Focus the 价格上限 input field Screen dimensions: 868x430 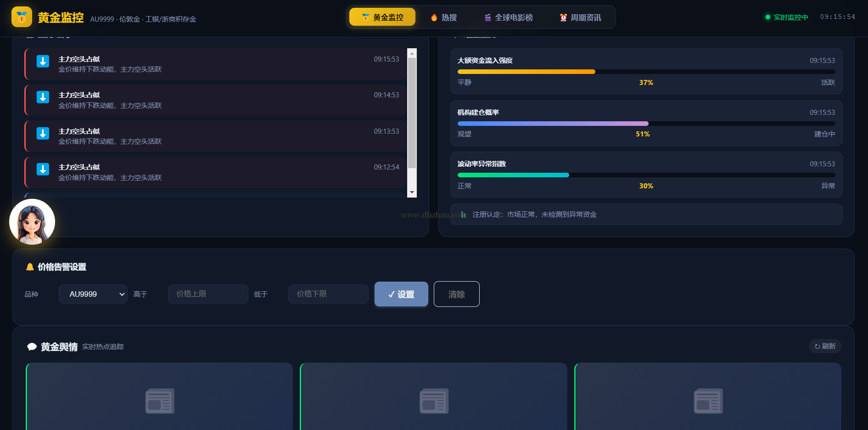[x=208, y=294]
